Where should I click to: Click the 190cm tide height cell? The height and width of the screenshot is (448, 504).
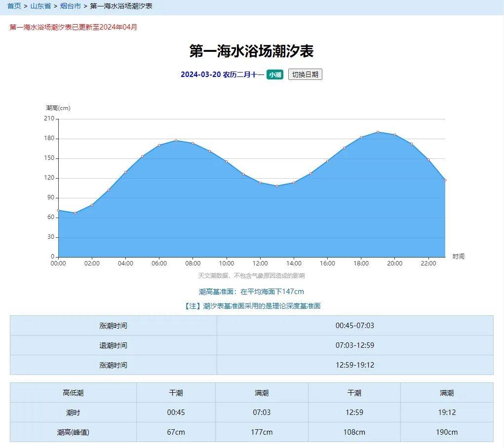(x=446, y=432)
